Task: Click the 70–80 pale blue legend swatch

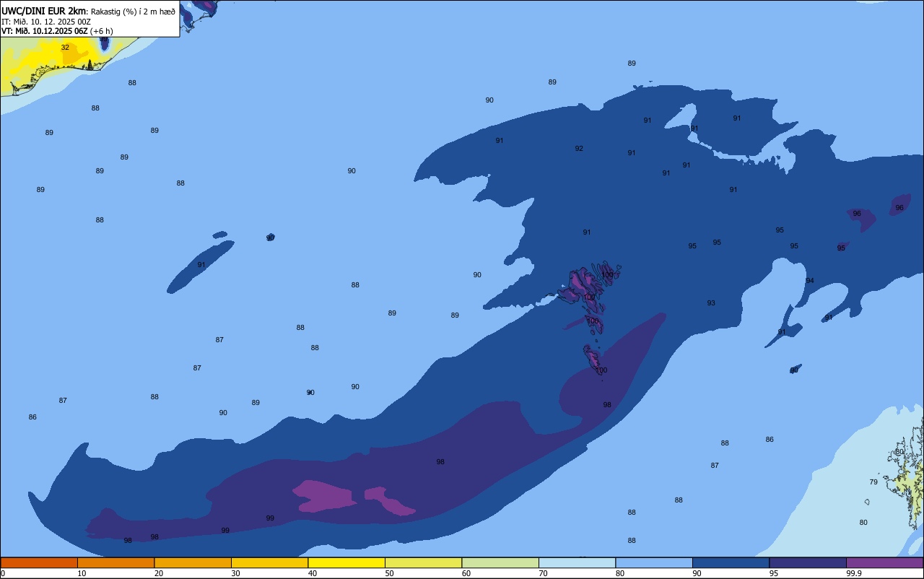Action: tap(577, 562)
